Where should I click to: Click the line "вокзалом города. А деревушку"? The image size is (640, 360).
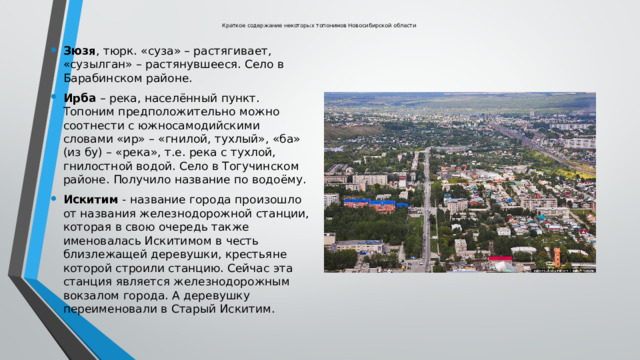(x=156, y=295)
